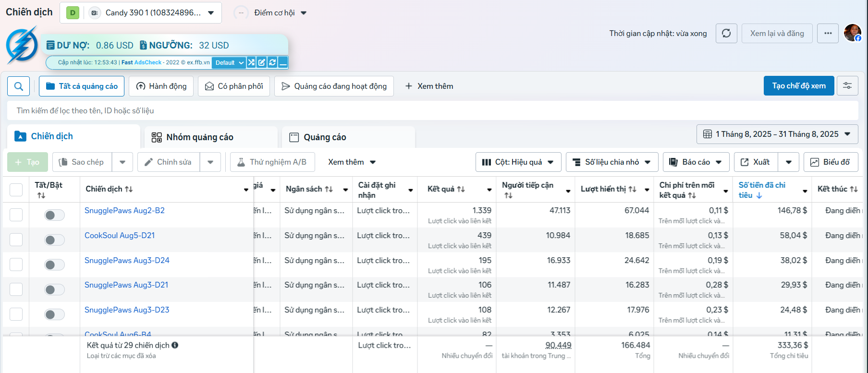Open dropdown arrow next to Xuất
Screen dimensions: 868x373
tap(789, 162)
